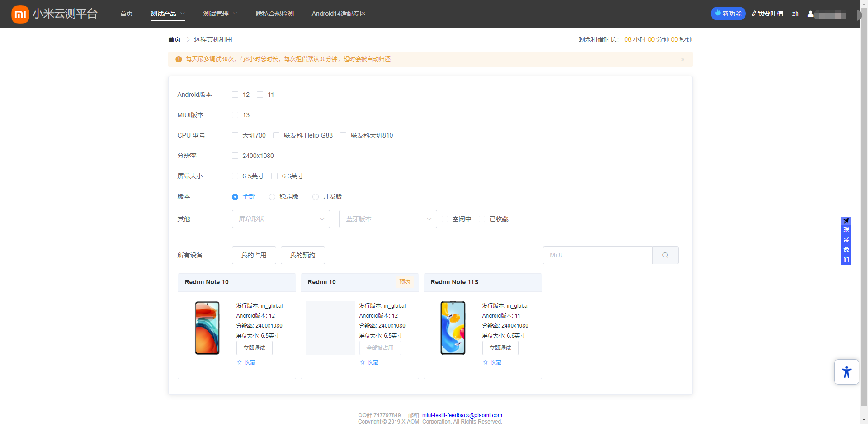This screenshot has height=424, width=868.
Task: Check the Android 11 checkbox
Action: pyautogui.click(x=260, y=95)
